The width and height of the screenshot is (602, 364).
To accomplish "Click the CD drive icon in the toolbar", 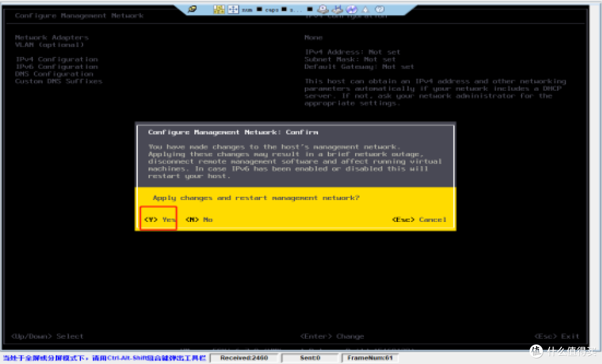I will [x=323, y=9].
